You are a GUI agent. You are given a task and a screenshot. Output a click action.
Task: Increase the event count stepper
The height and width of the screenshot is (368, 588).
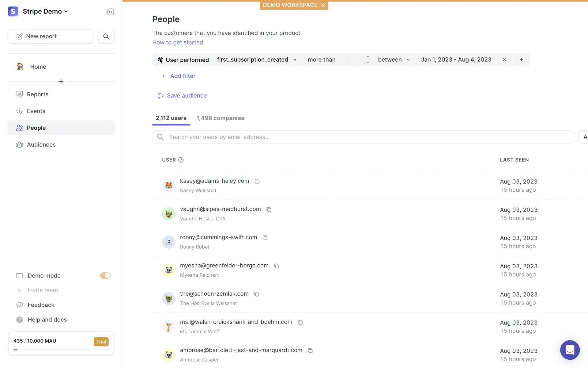click(x=368, y=57)
